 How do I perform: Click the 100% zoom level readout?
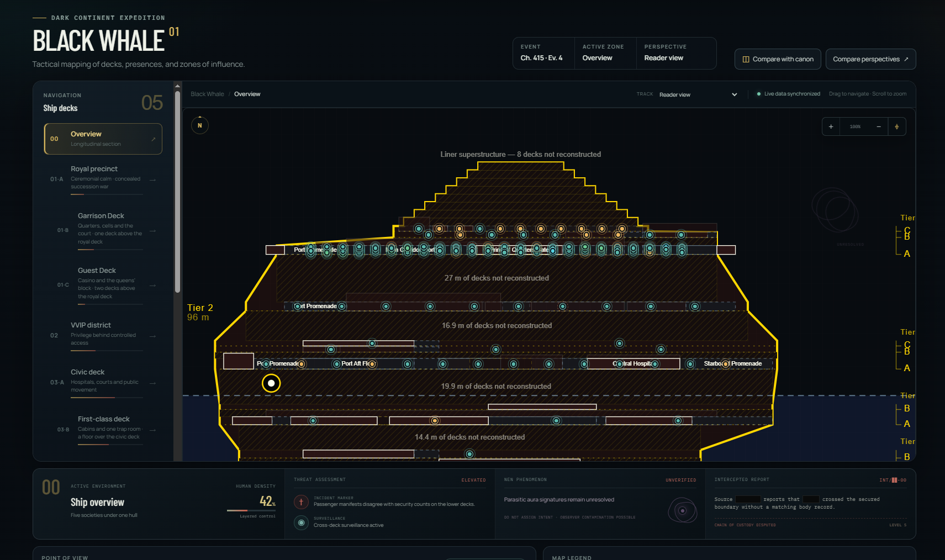coord(855,126)
